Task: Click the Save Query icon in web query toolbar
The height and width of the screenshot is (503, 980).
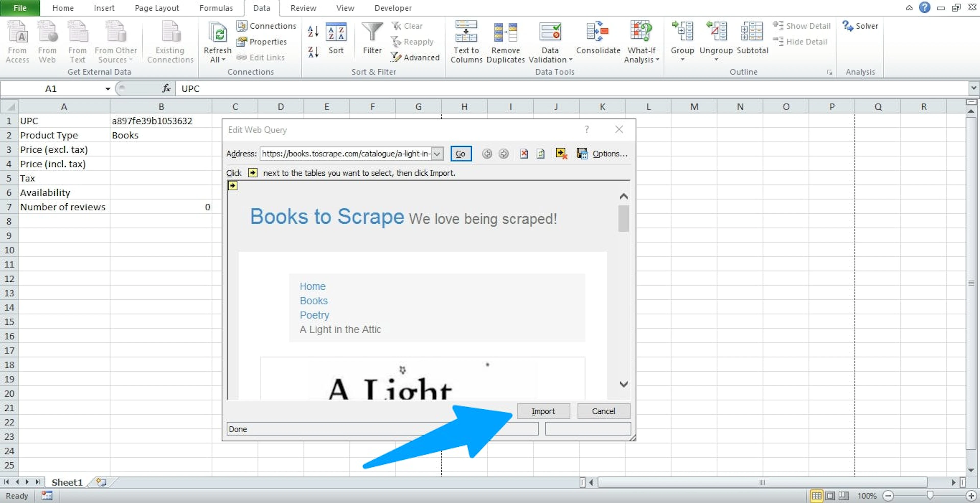Action: (x=582, y=154)
